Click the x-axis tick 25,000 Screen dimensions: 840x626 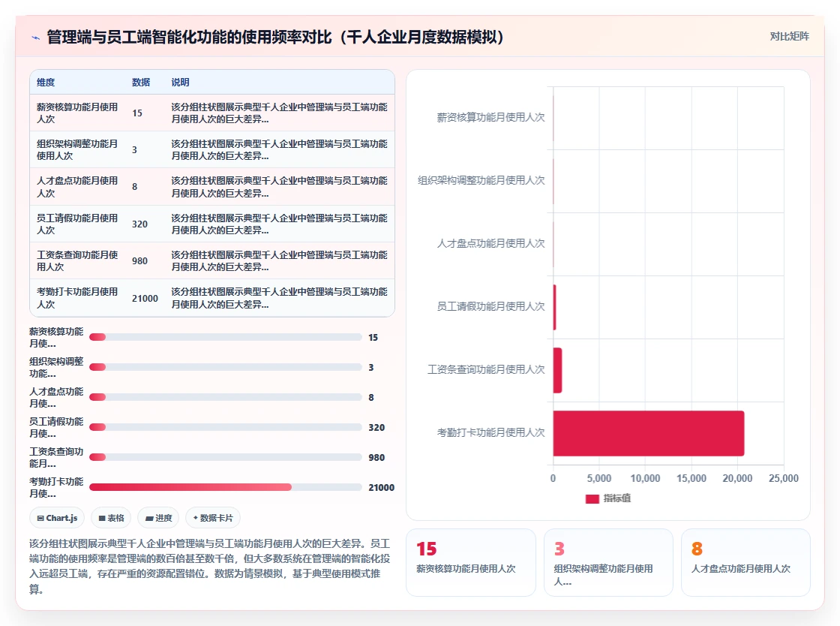(783, 478)
